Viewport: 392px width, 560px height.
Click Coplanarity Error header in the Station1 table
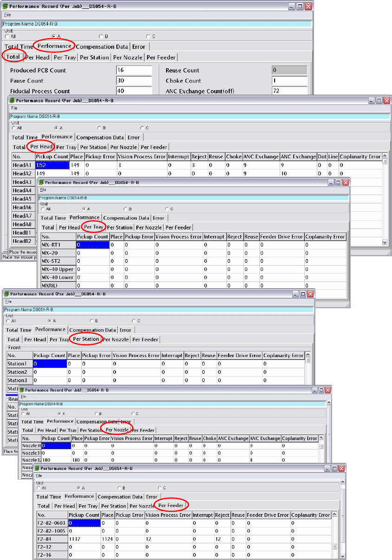click(283, 356)
